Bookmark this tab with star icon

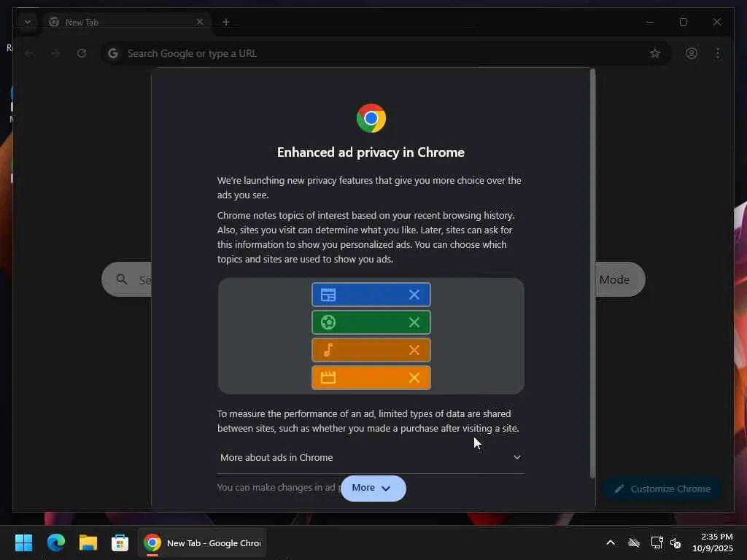click(x=655, y=53)
